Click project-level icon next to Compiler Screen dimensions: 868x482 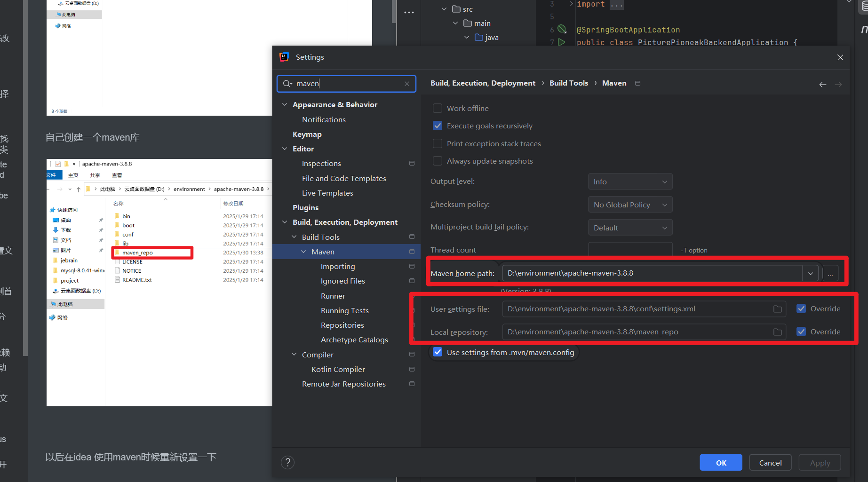pyautogui.click(x=412, y=355)
